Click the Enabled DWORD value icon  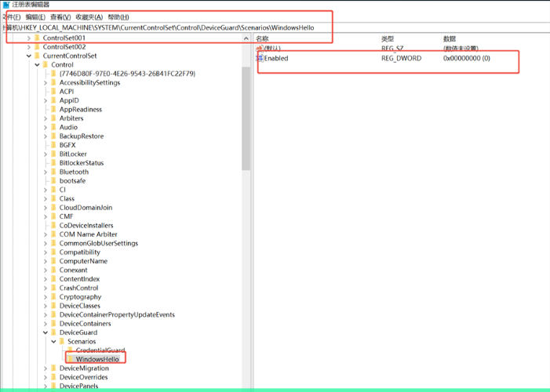click(x=260, y=58)
